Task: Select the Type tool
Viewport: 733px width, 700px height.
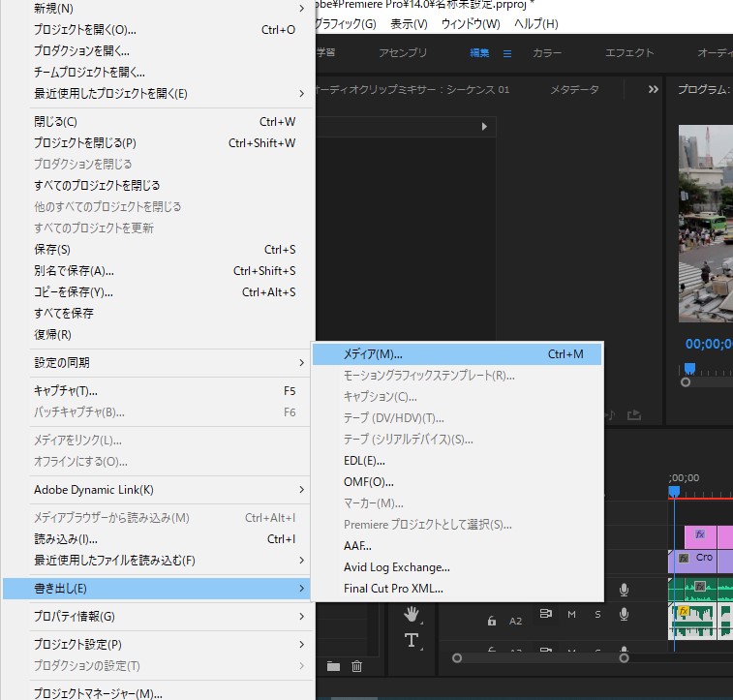Action: coord(412,640)
